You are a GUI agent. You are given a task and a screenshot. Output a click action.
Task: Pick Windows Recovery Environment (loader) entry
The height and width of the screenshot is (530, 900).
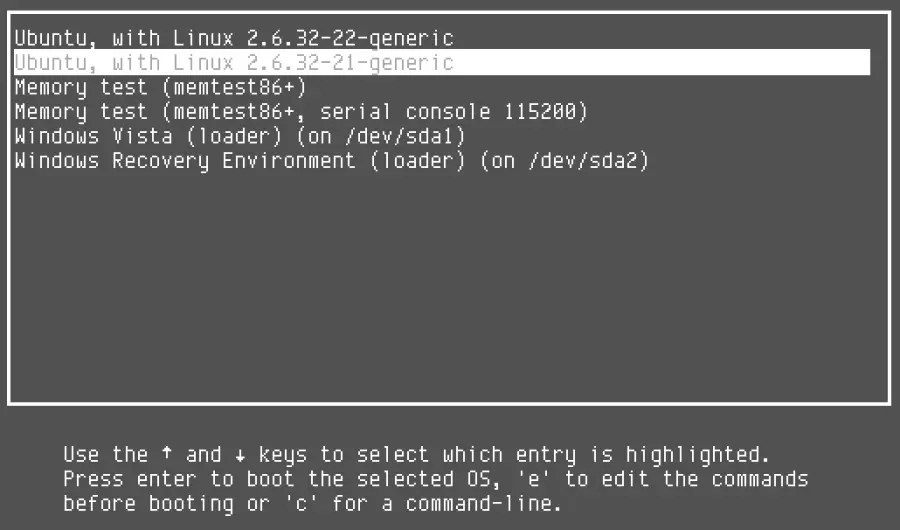[x=331, y=161]
